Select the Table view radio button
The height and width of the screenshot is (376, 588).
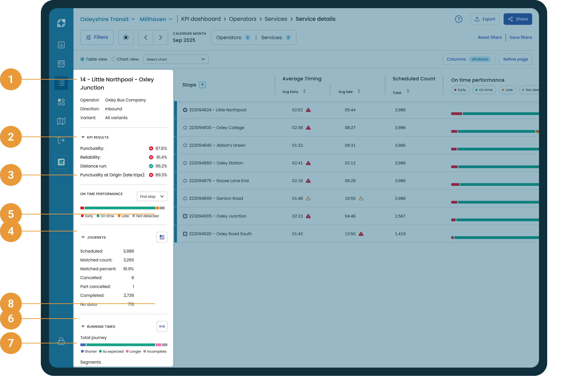[x=82, y=59]
